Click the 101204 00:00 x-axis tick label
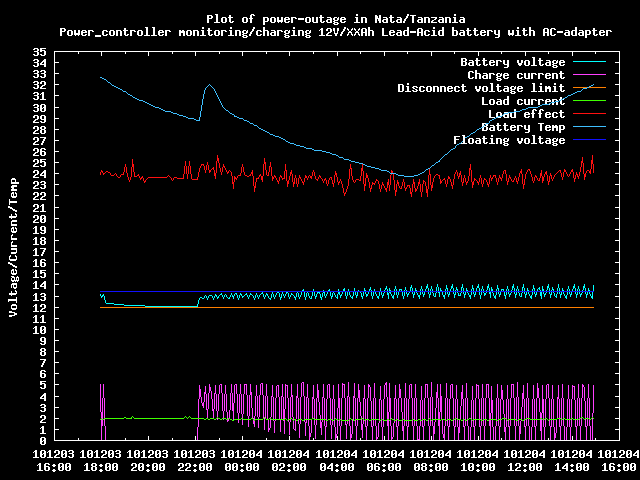640x480 pixels. click(242, 459)
